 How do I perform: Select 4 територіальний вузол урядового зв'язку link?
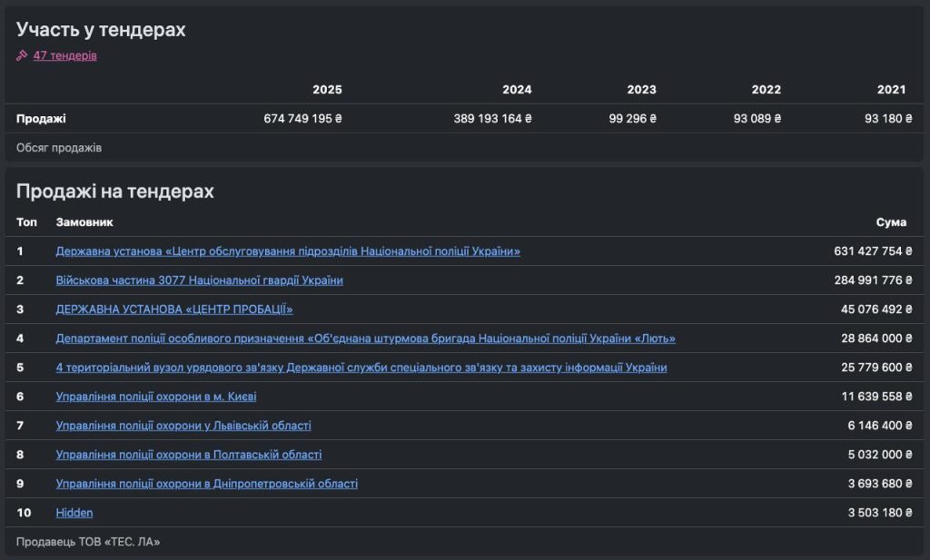click(x=361, y=368)
